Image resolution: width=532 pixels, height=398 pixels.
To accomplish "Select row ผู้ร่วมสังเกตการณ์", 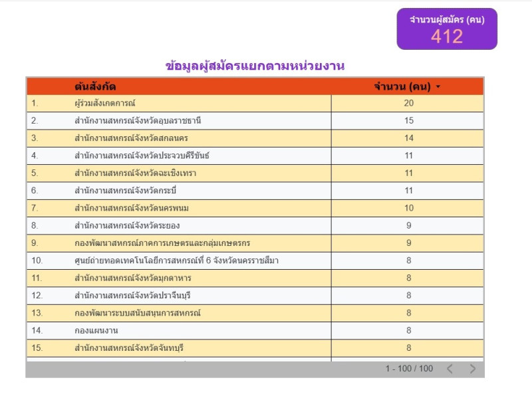I will click(x=105, y=103).
